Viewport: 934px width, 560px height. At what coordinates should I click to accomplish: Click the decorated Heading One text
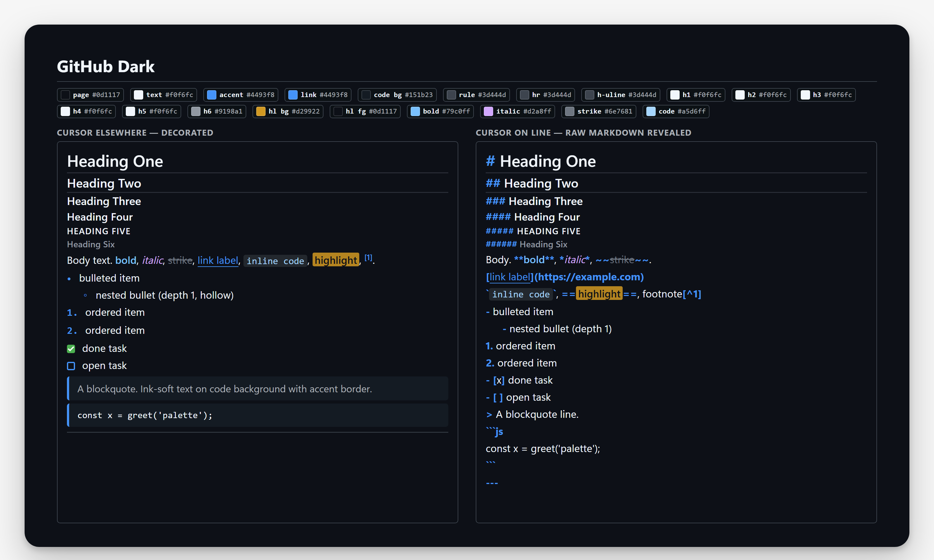pyautogui.click(x=115, y=161)
